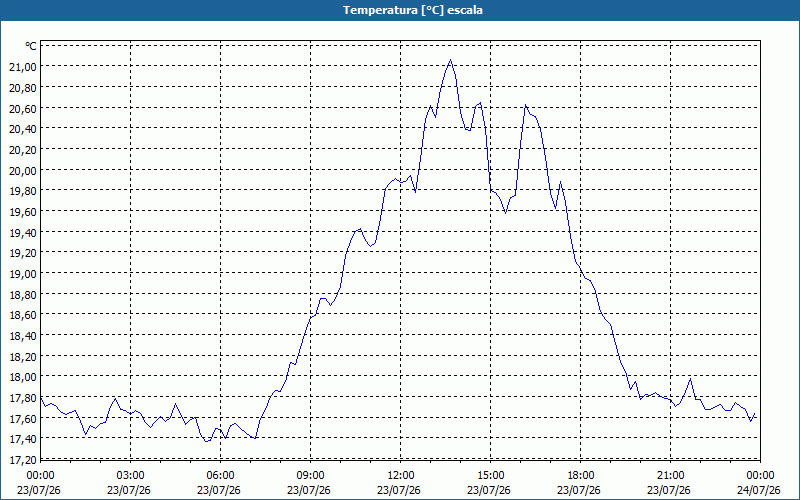800x500 pixels.
Task: Click the 23/07/26 date under 09:00
Action: click(x=309, y=490)
